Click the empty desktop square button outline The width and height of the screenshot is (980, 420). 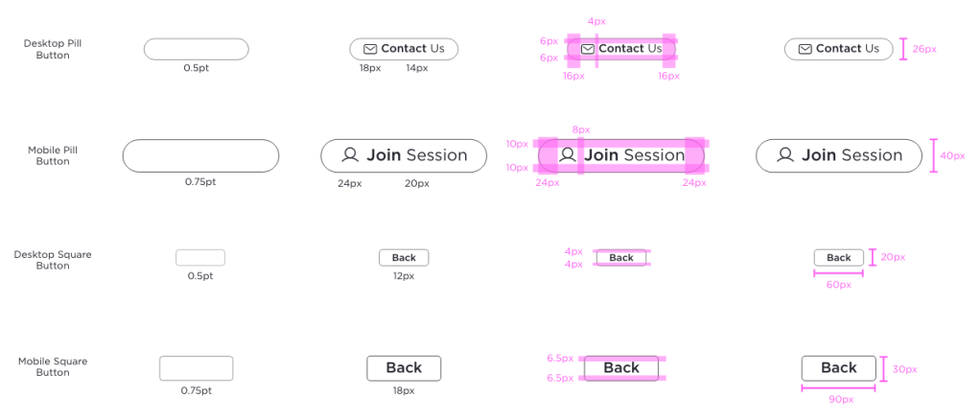tap(199, 258)
